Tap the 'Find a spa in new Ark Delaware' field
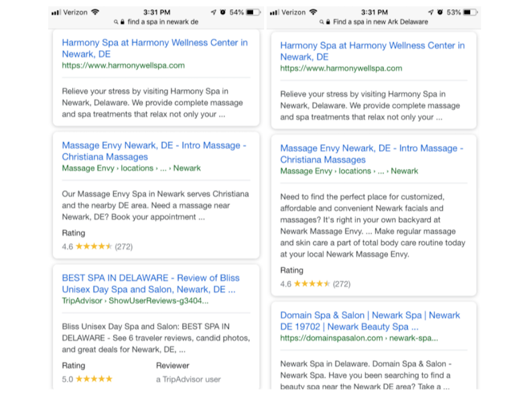Image resolution: width=532 pixels, height=399 pixels. 380,22
